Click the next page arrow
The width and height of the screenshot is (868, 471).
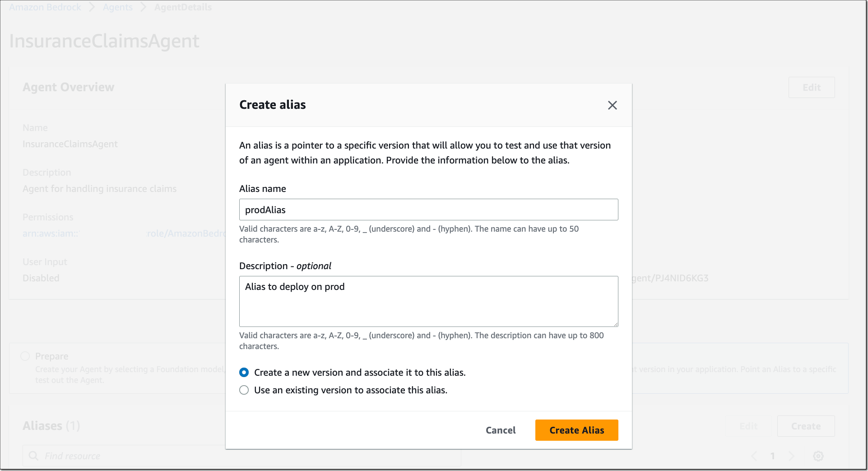(x=791, y=456)
